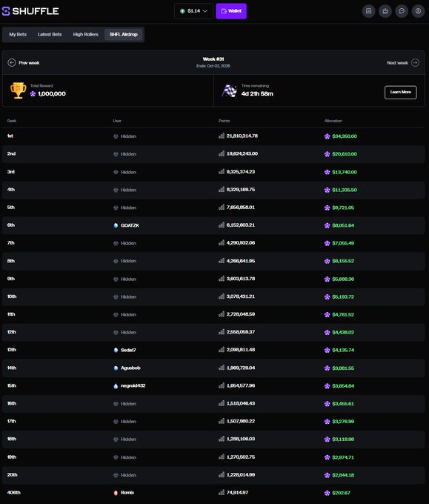
Task: Click user Agusbob in 14th place
Action: point(130,368)
